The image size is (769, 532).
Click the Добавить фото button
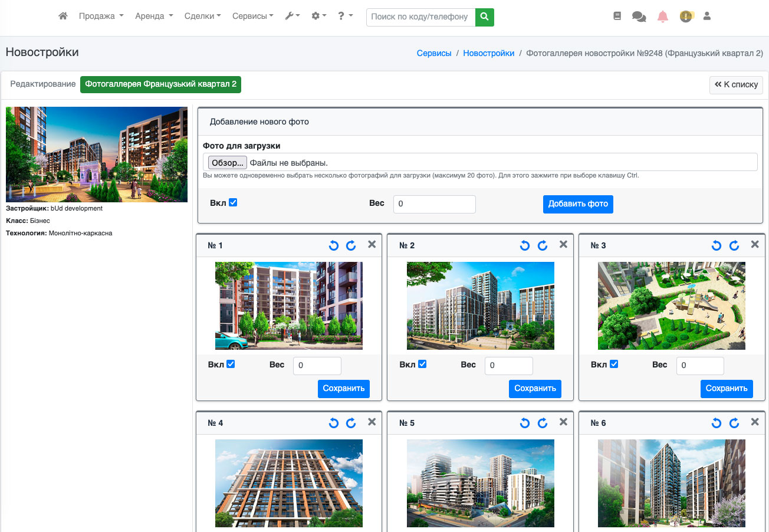pos(577,203)
